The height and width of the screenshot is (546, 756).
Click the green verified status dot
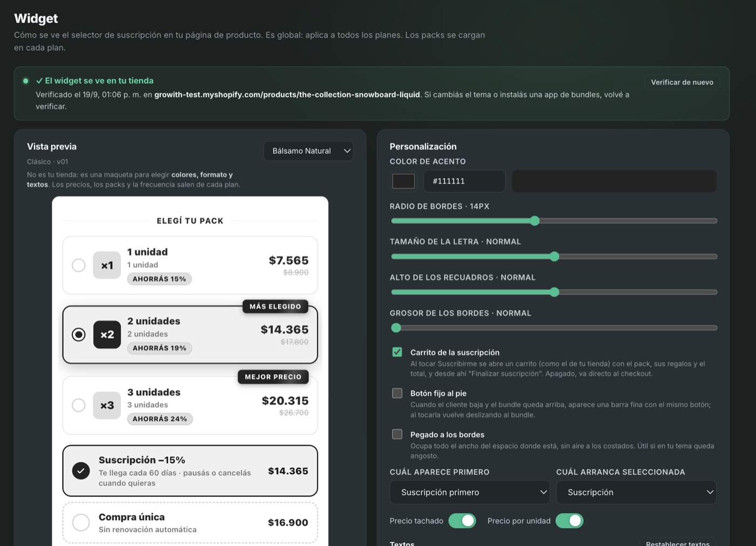[25, 81]
